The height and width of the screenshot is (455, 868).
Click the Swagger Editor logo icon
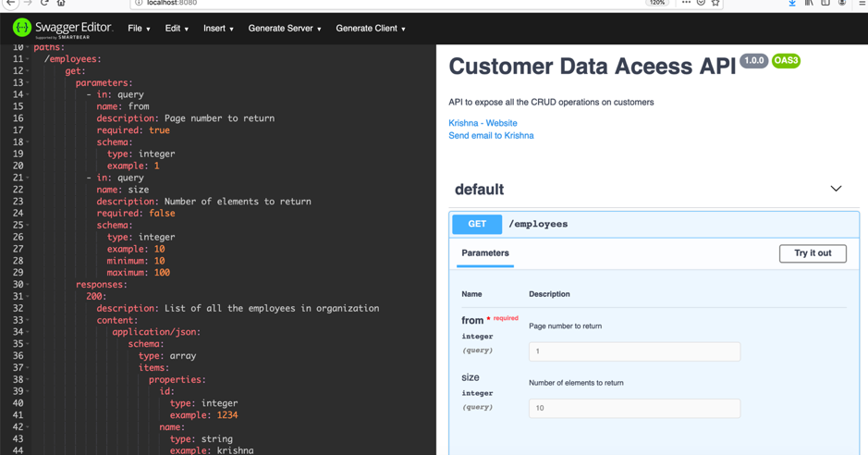(x=21, y=29)
